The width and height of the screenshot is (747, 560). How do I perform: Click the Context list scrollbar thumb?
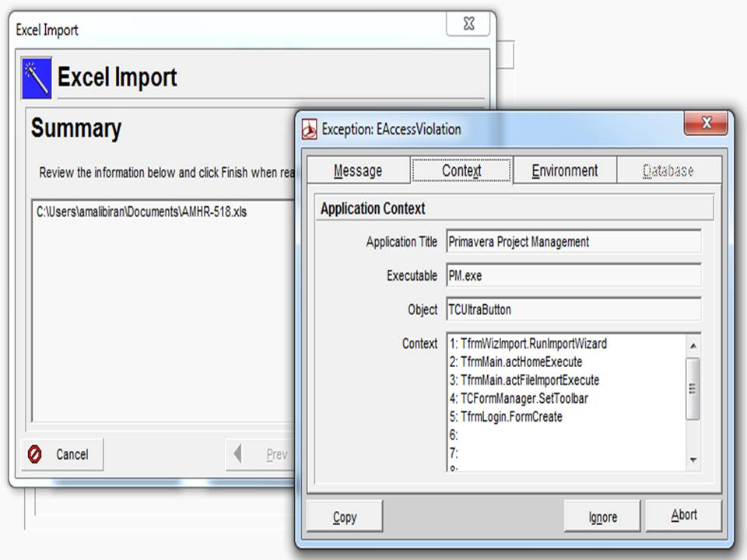click(693, 389)
